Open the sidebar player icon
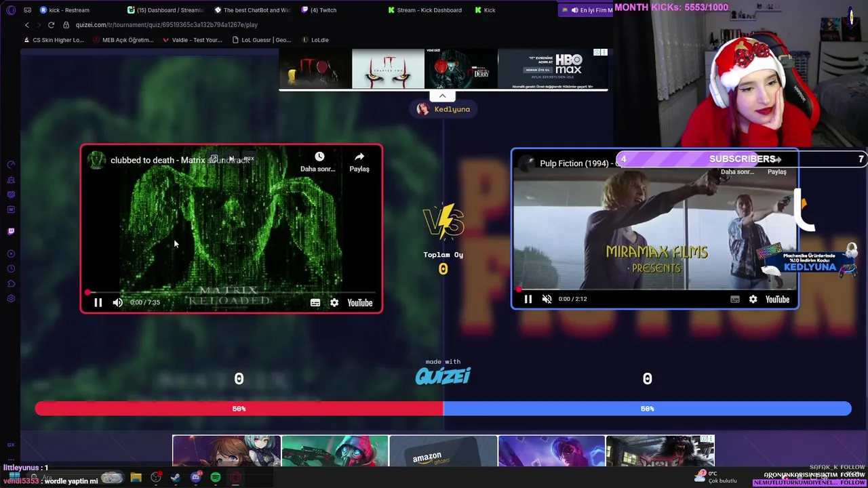The image size is (868, 488). (11, 253)
